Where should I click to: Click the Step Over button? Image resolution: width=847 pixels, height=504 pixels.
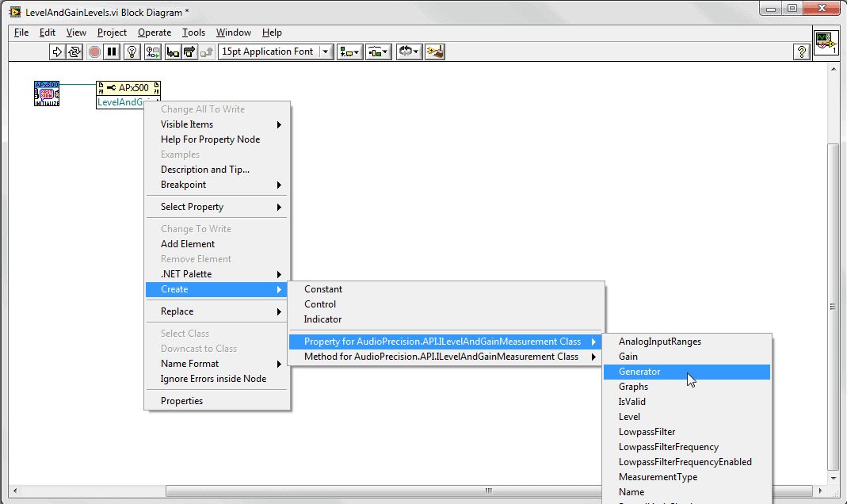(x=189, y=52)
